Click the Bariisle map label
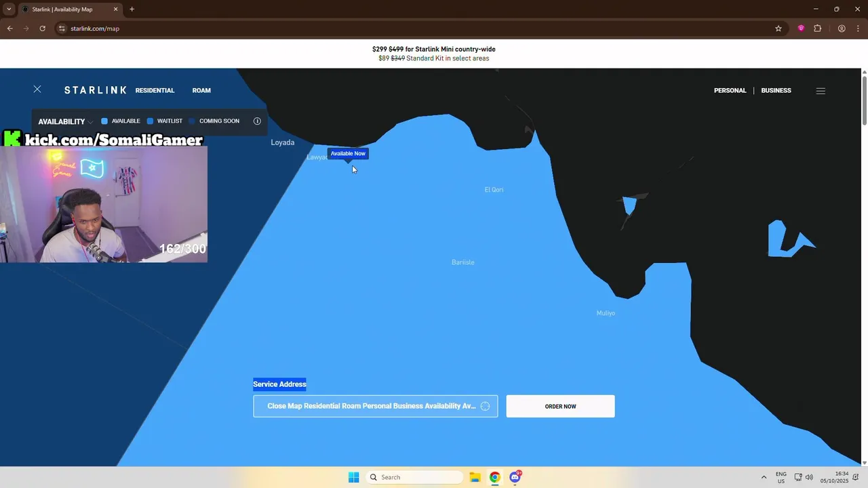This screenshot has width=868, height=488. click(463, 262)
